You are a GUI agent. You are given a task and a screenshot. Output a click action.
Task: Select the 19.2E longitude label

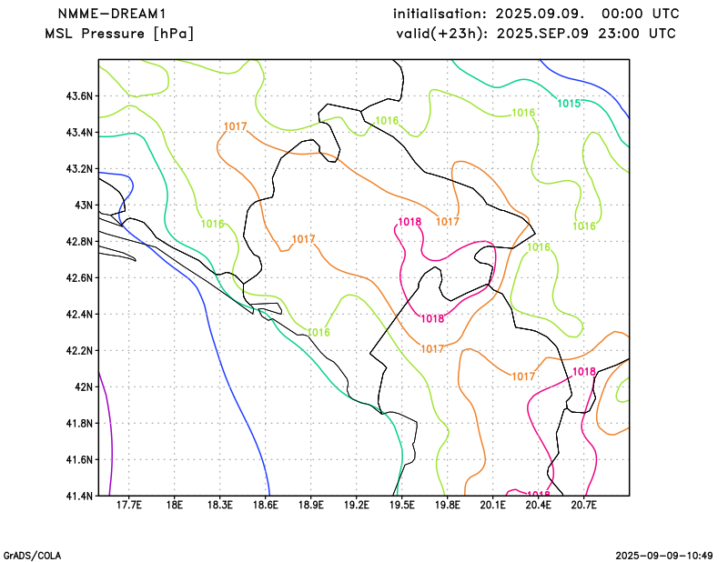(356, 505)
